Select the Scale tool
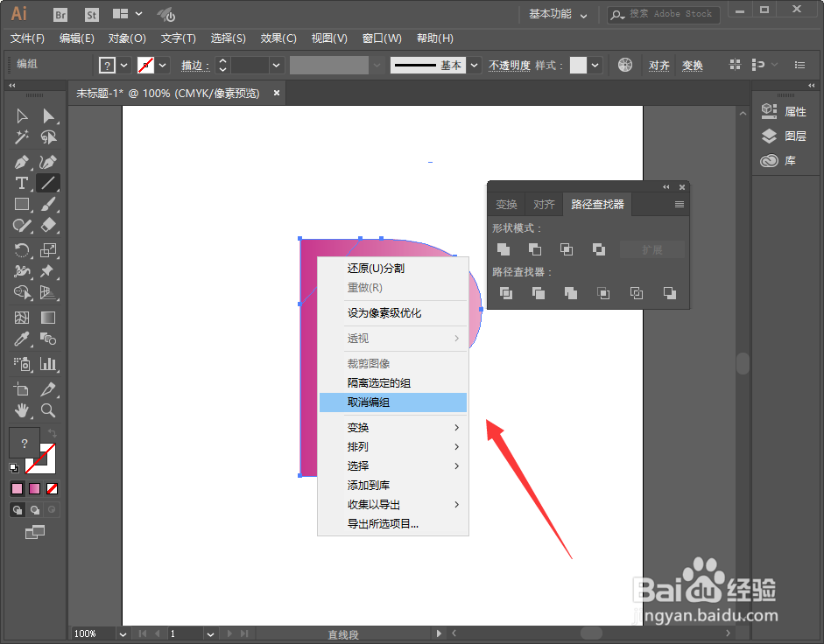The width and height of the screenshot is (824, 644). (x=48, y=250)
